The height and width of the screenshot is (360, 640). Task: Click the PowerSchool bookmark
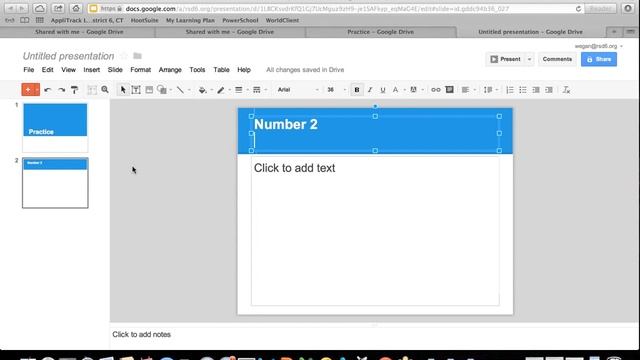(240, 20)
